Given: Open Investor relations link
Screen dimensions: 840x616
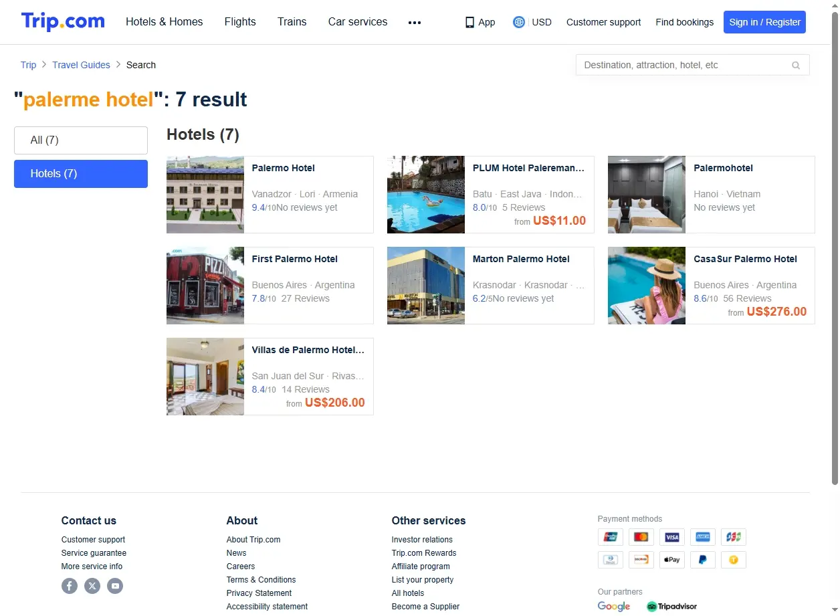Looking at the screenshot, I should pos(422,540).
